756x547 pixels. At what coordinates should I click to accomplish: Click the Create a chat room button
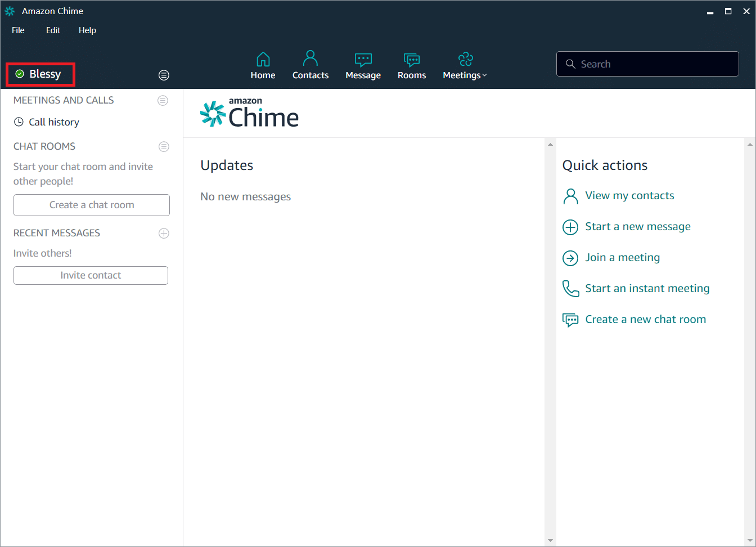(x=92, y=205)
